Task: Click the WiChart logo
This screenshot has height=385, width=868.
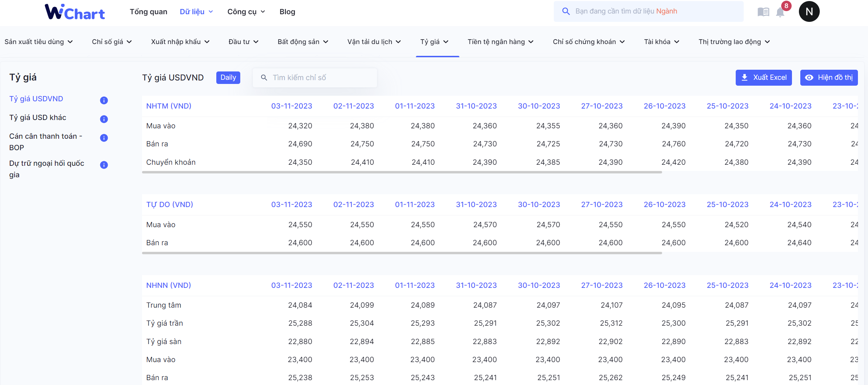Action: point(75,12)
